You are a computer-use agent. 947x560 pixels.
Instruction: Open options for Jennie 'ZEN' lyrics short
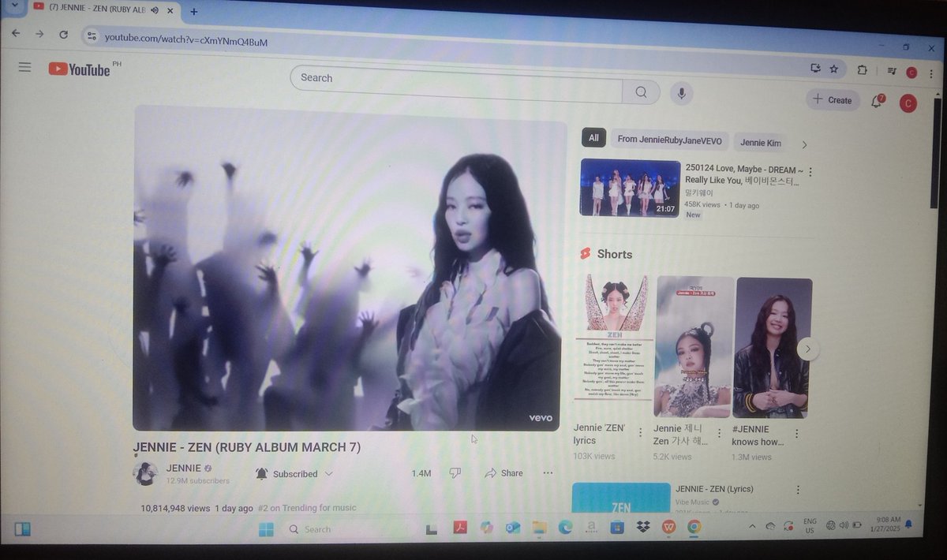click(640, 433)
